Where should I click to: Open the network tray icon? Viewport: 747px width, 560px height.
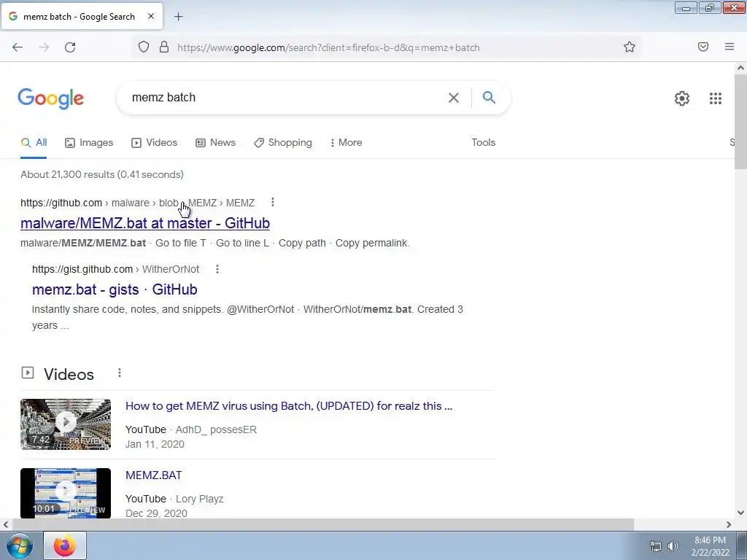click(656, 546)
